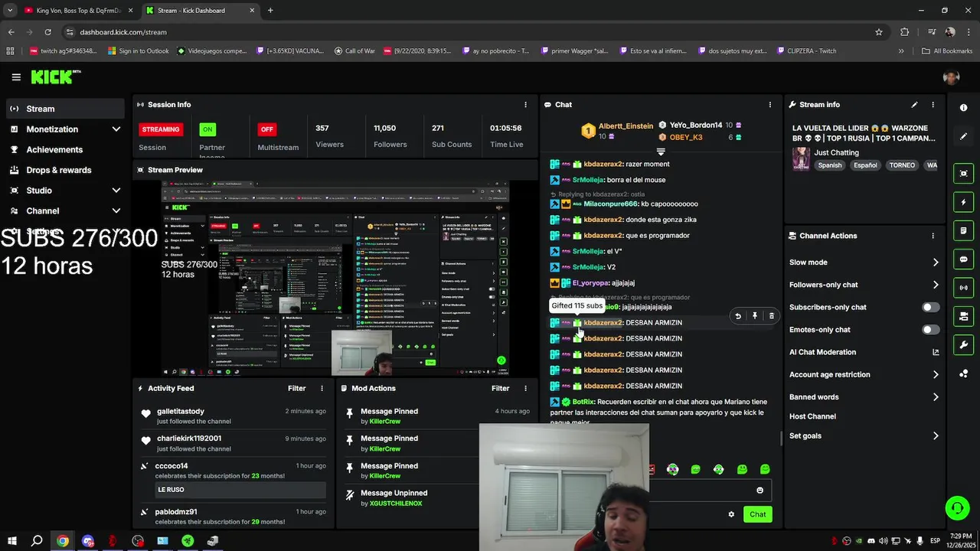Toggle the Partner Income ON indicator

click(x=207, y=129)
